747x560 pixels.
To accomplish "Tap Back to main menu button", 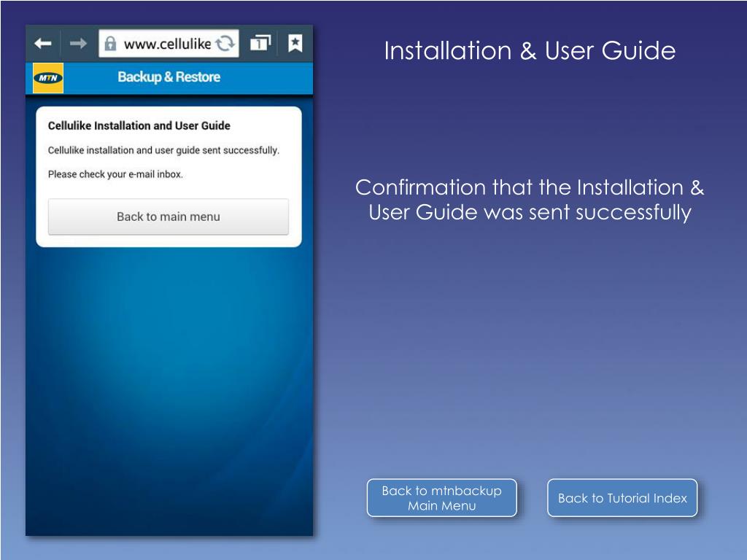I will click(x=169, y=217).
